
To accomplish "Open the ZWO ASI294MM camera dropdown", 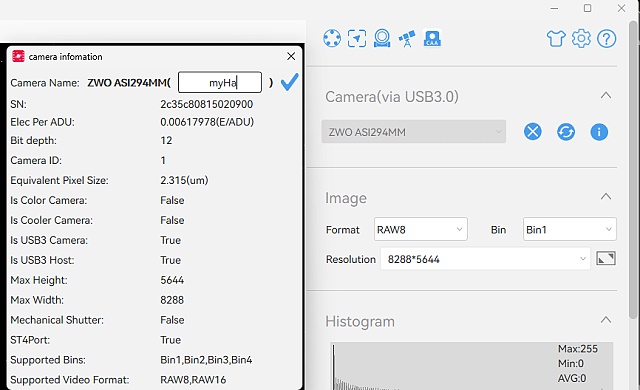I will click(413, 132).
